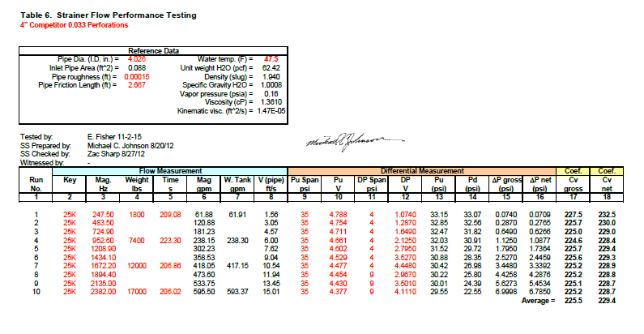Select the Flow Measurement header band

[x=170, y=171]
